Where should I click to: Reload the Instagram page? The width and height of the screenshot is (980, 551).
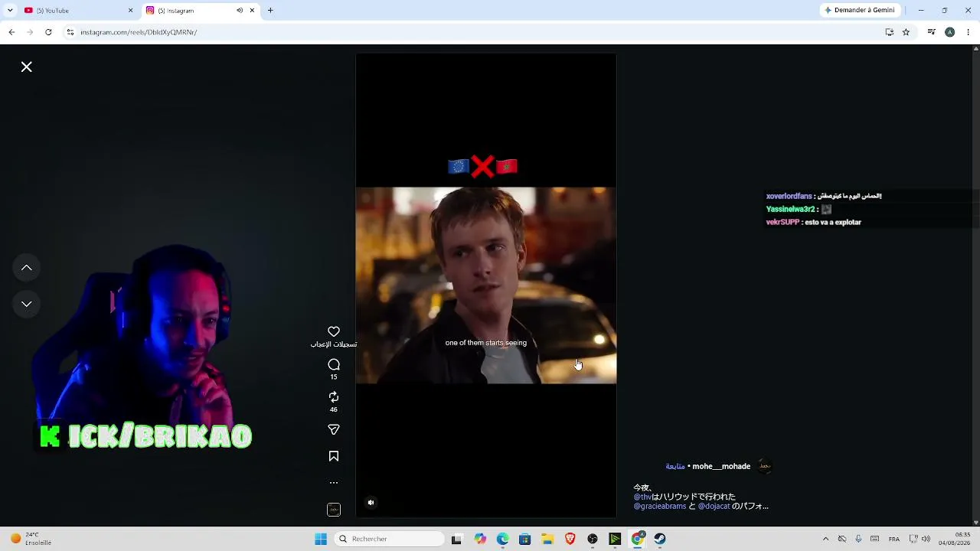(48, 32)
